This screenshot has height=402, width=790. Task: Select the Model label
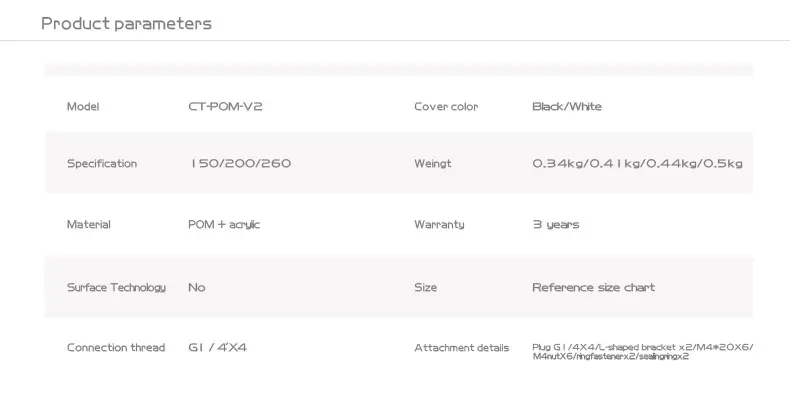click(x=83, y=107)
